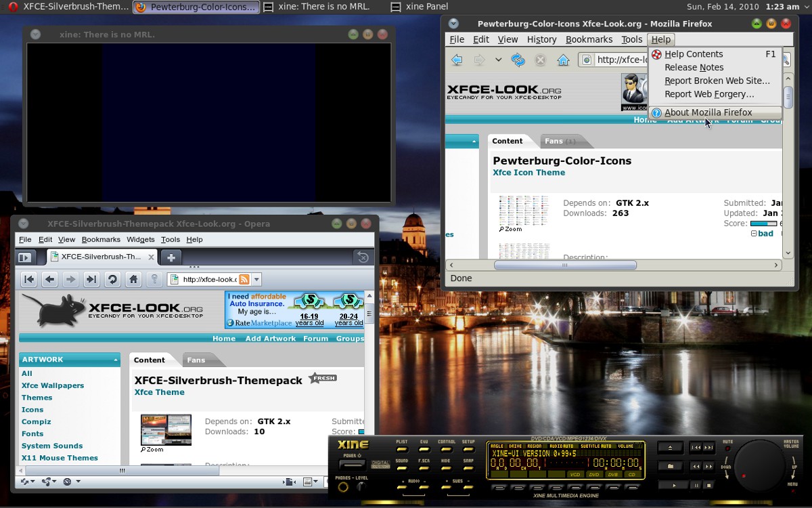
Task: Open the Opera Link dropdown arrow
Action: point(32,482)
